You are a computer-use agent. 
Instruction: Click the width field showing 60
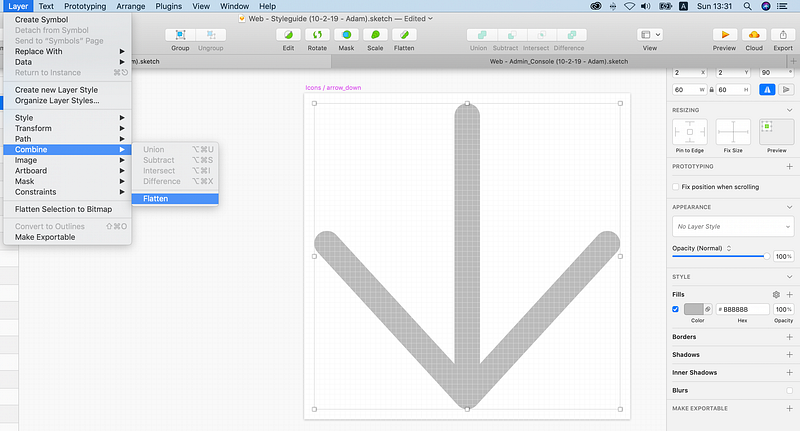[689, 90]
